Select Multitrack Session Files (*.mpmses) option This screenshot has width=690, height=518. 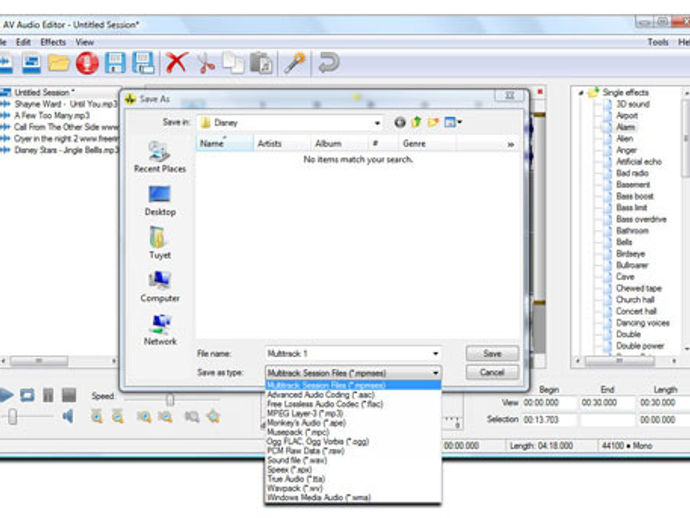tap(353, 385)
